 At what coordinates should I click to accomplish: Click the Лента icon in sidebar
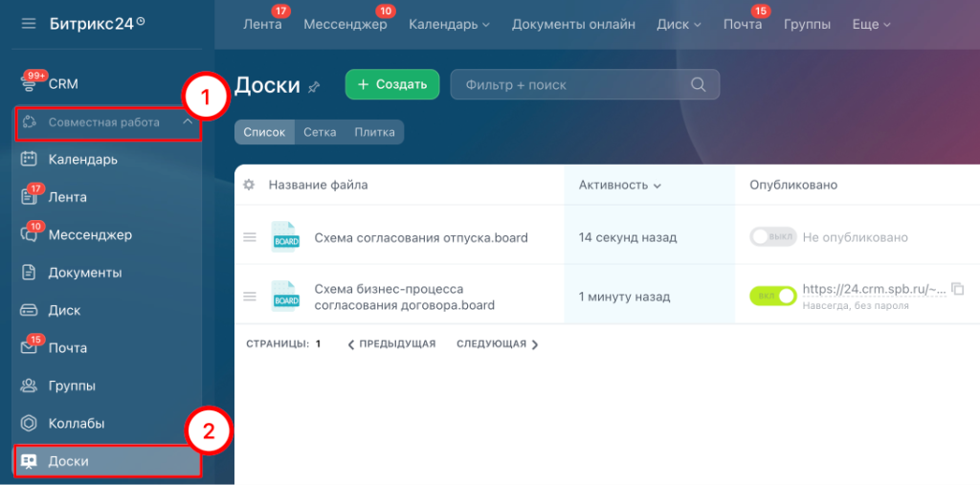point(29,197)
